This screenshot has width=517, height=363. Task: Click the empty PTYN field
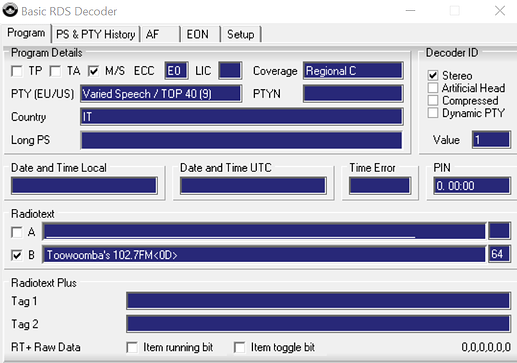[353, 94]
